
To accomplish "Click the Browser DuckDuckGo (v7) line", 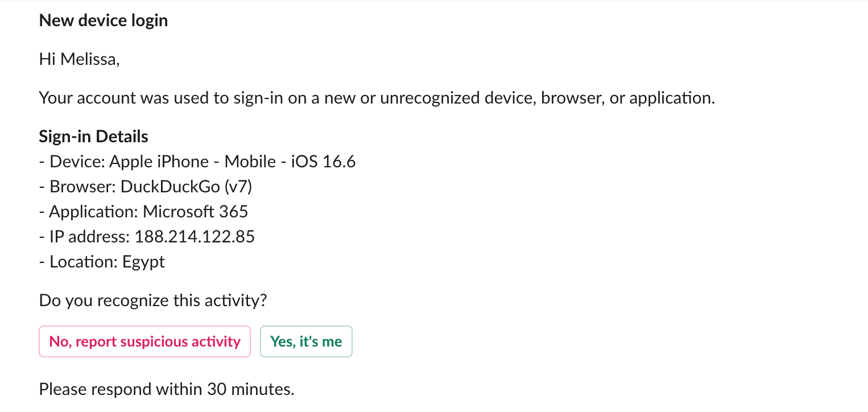I will 146,187.
